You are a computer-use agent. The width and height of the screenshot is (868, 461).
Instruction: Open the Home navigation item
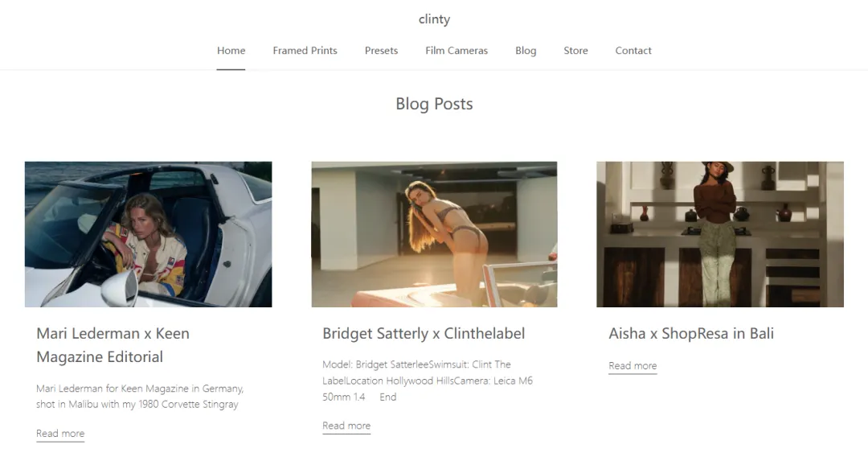231,51
